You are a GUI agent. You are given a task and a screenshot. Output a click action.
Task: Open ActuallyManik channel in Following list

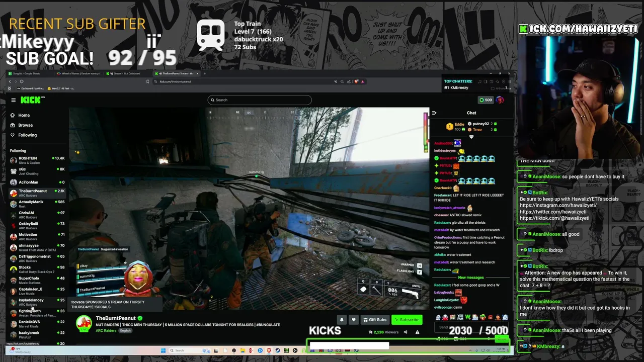[x=38, y=204]
